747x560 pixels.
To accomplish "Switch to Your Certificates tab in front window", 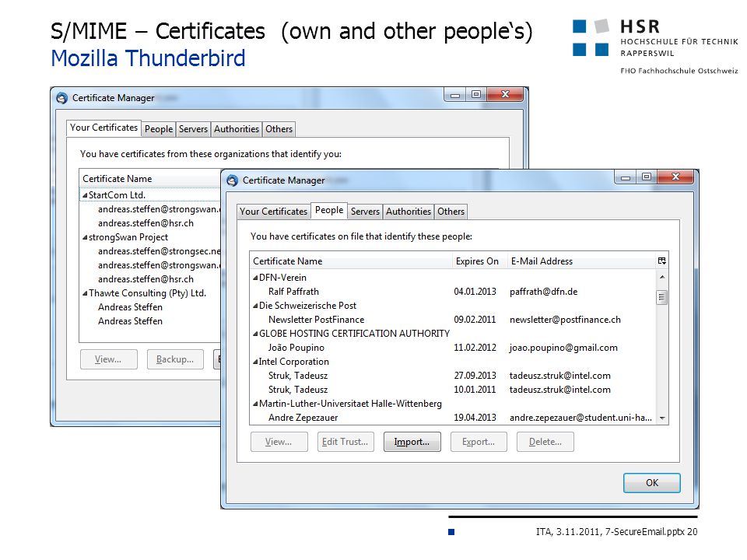I will (273, 212).
